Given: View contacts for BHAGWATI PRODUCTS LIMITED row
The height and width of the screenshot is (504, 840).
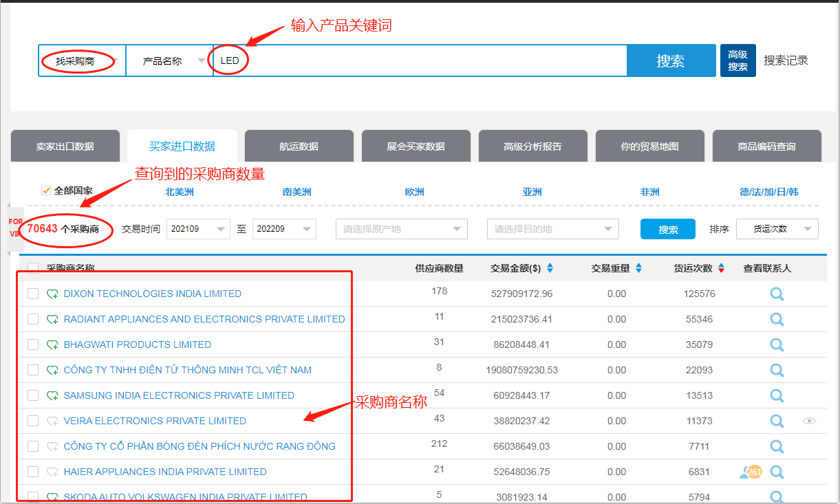Looking at the screenshot, I should click(x=777, y=345).
